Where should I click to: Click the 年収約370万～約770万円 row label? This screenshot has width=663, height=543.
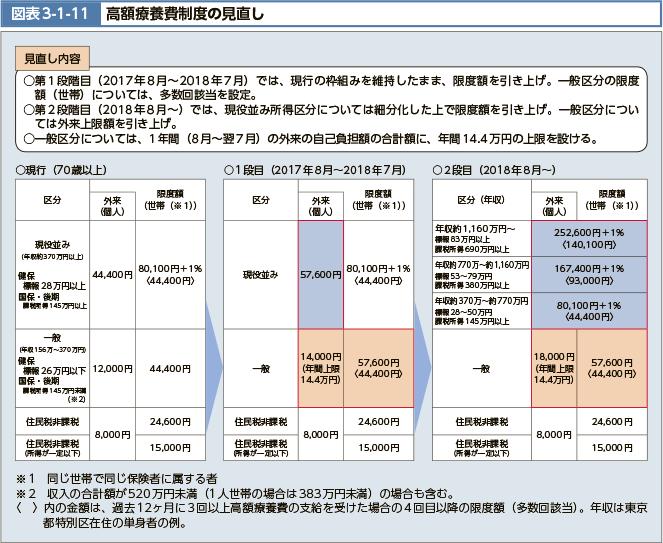(x=480, y=311)
